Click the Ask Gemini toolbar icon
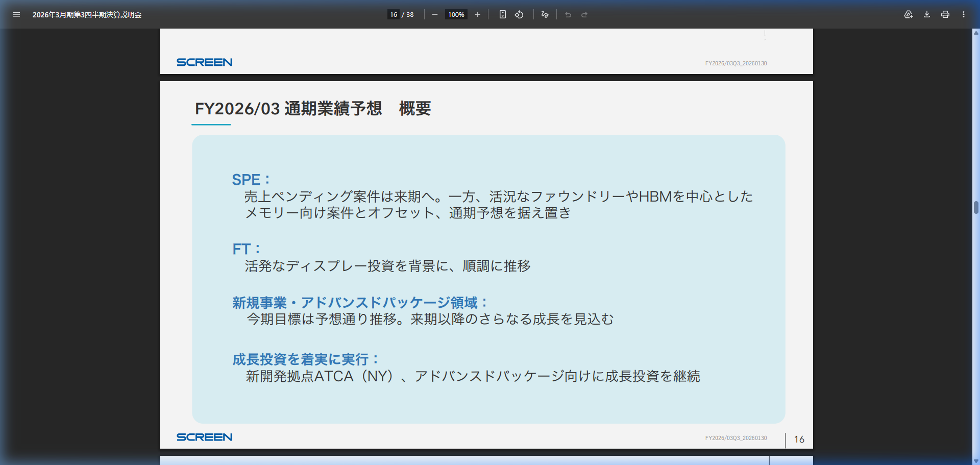Viewport: 980px width, 465px height. 909,14
